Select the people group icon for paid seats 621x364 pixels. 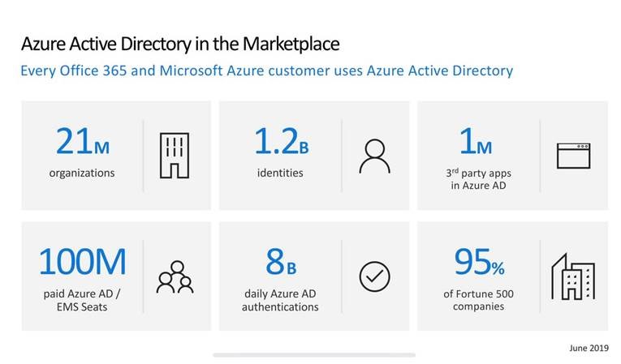(175, 276)
